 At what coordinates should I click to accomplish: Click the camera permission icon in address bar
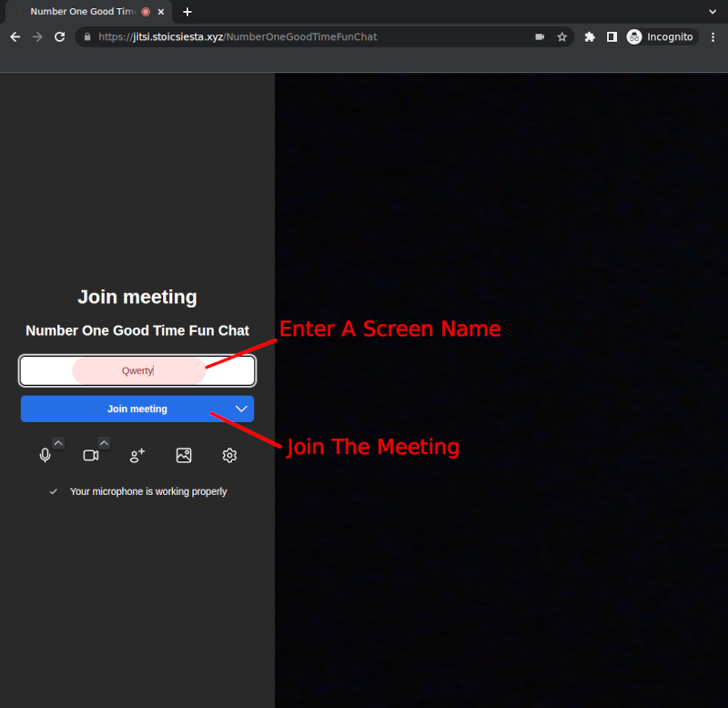coord(540,37)
